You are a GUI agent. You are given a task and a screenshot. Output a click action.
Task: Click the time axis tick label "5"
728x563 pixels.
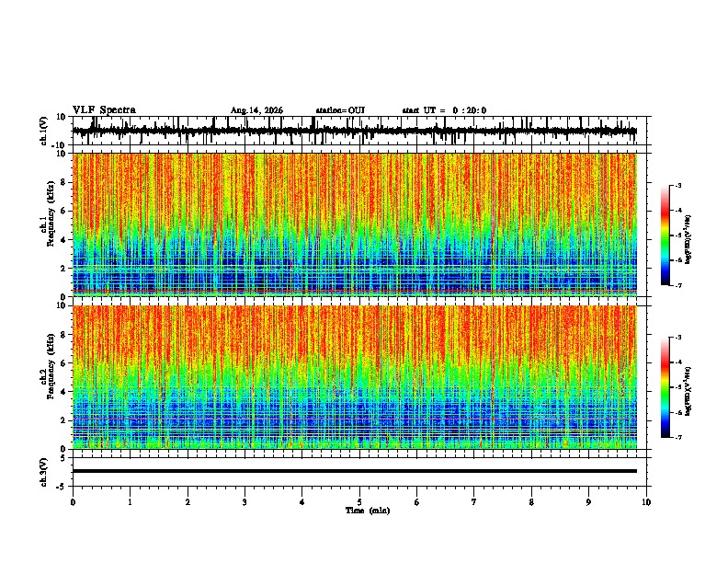click(x=359, y=502)
